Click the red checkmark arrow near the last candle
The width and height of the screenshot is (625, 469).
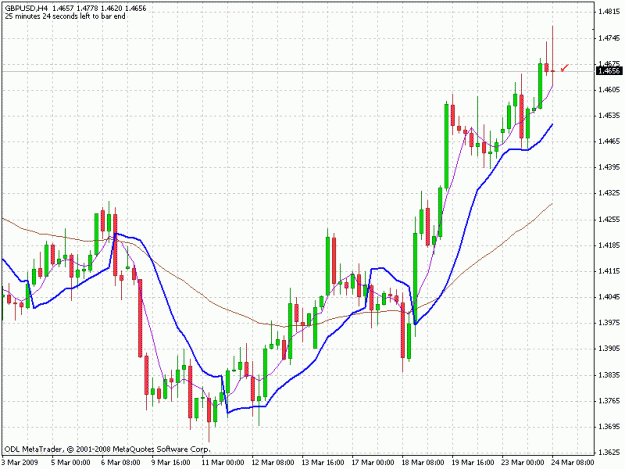click(x=565, y=68)
